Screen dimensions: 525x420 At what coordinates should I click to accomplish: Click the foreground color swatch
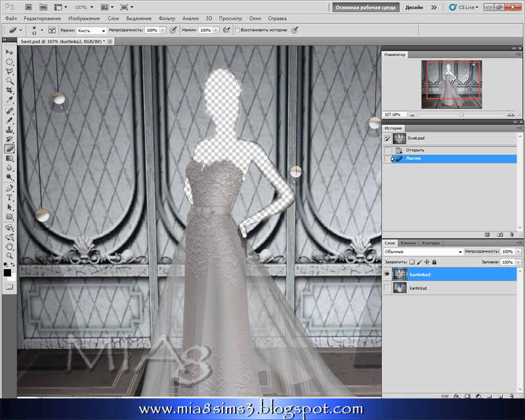point(7,272)
